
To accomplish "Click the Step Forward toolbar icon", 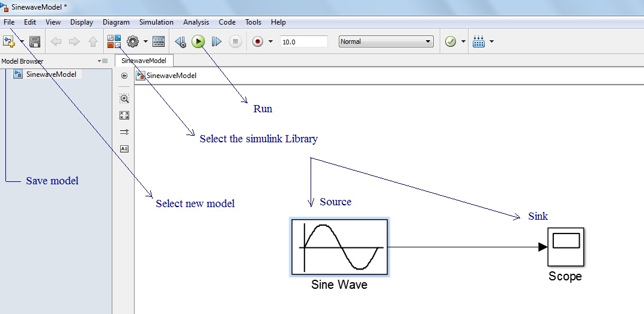I will tap(217, 41).
